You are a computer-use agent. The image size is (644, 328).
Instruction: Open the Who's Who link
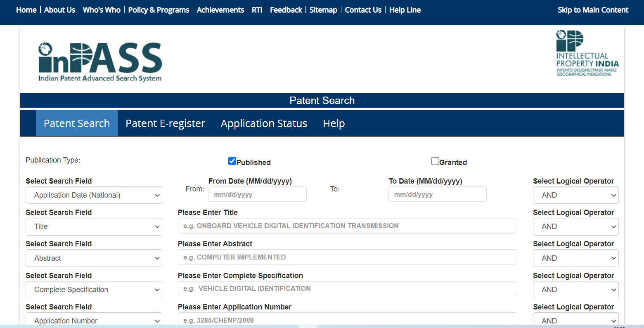pos(102,10)
